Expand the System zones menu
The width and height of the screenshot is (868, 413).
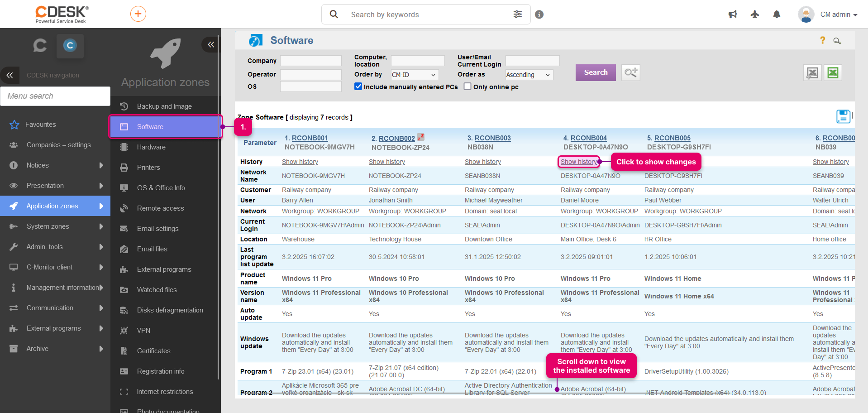[55, 226]
